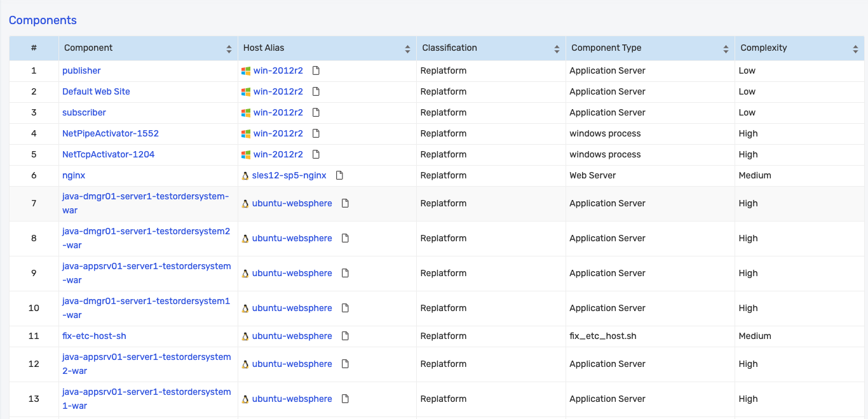Open win-2012r2 host in publisher row
This screenshot has height=419, width=868.
[x=278, y=70]
